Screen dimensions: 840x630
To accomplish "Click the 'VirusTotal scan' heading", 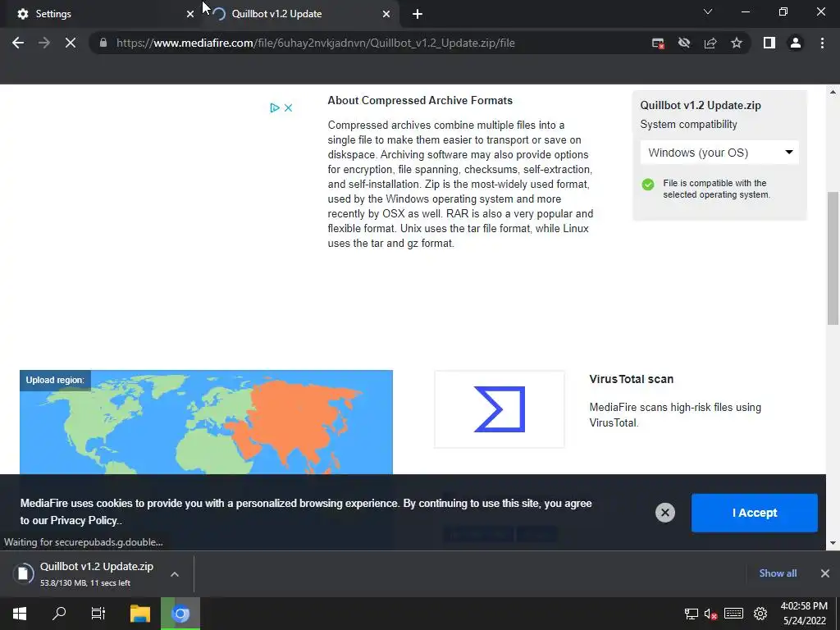I will tap(631, 379).
